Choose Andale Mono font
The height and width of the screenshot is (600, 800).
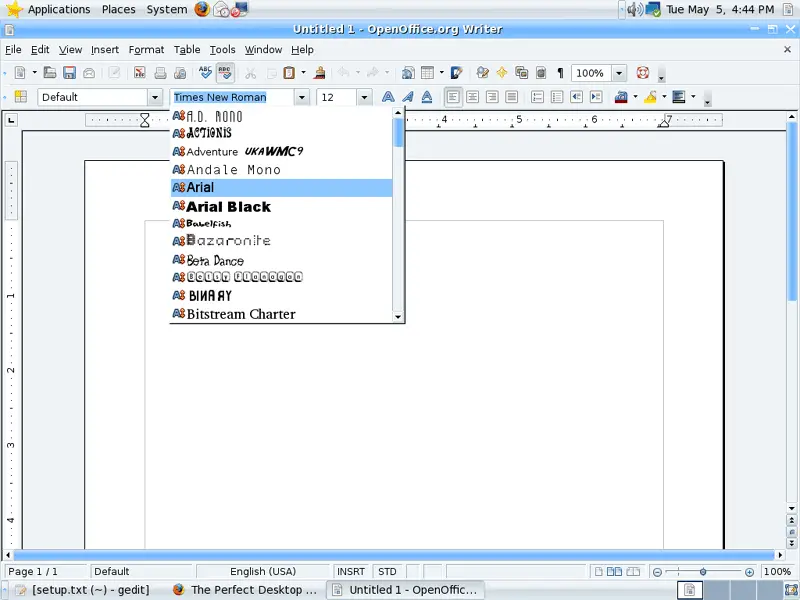pos(282,169)
